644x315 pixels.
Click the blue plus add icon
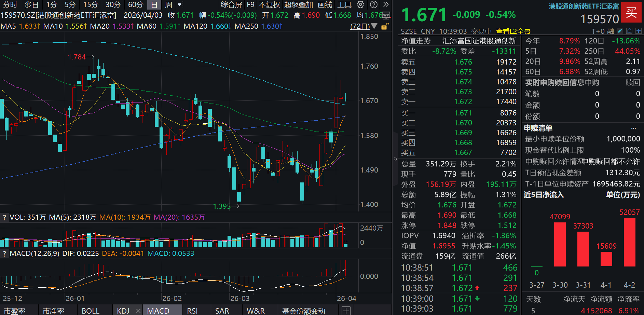(x=638, y=30)
